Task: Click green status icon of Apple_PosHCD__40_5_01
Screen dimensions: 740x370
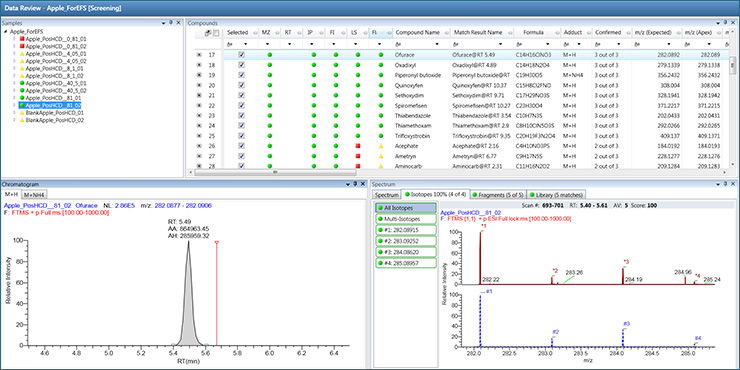Action: 22,83
